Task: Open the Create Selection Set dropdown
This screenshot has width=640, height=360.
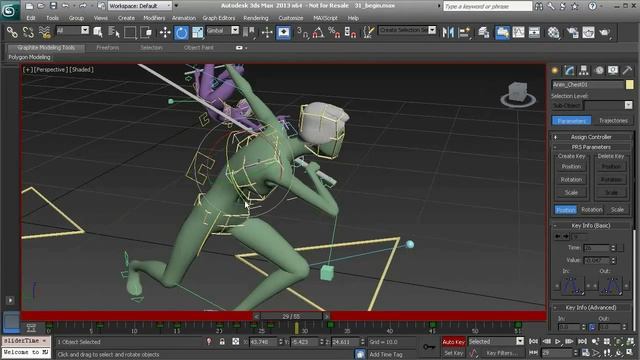Action: [407, 30]
